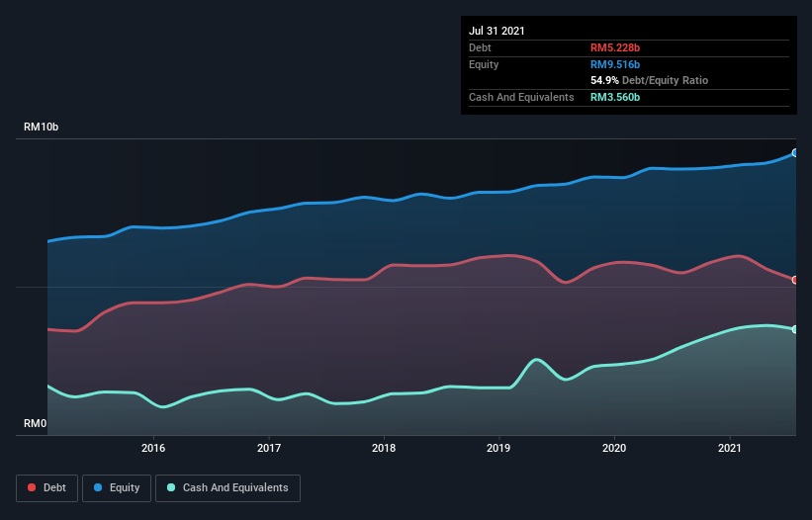Click the RM3.560b cash value
The height and width of the screenshot is (520, 812).
click(x=615, y=97)
